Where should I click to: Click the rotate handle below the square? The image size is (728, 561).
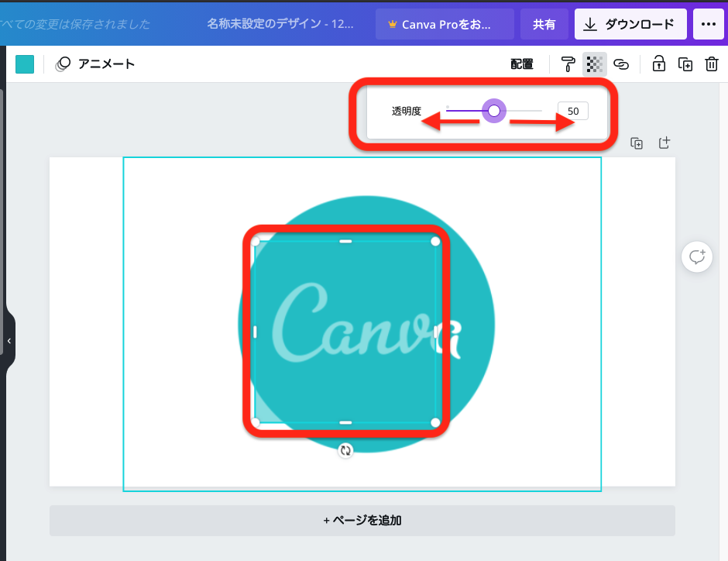(x=345, y=450)
